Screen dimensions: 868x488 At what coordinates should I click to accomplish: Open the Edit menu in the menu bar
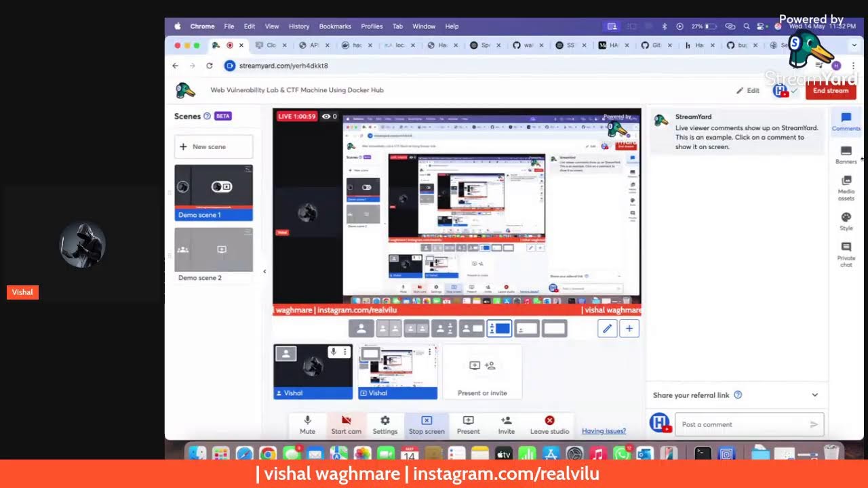(x=250, y=26)
